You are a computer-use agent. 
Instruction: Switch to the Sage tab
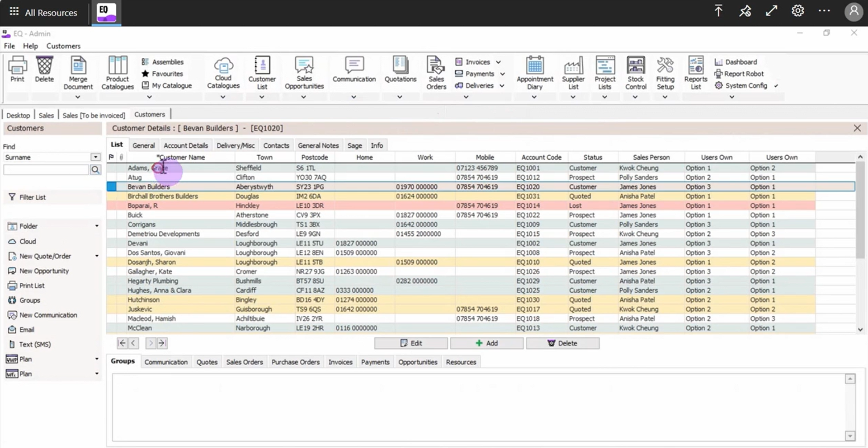click(354, 145)
